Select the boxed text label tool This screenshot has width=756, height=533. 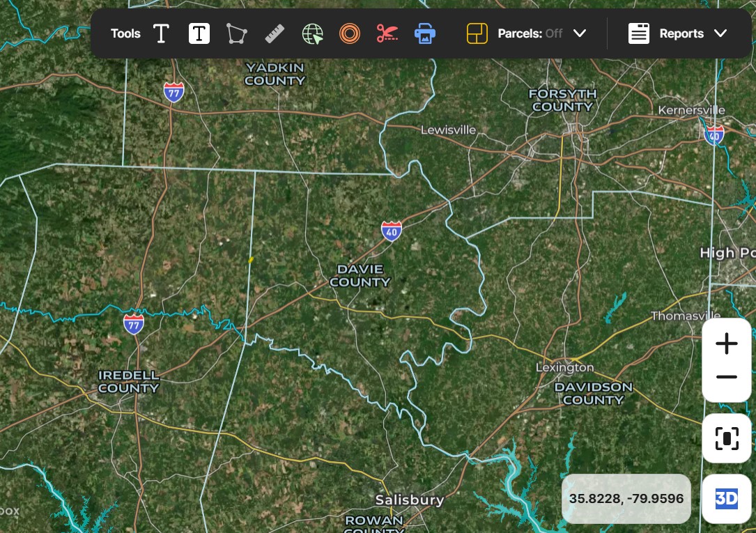tap(199, 33)
